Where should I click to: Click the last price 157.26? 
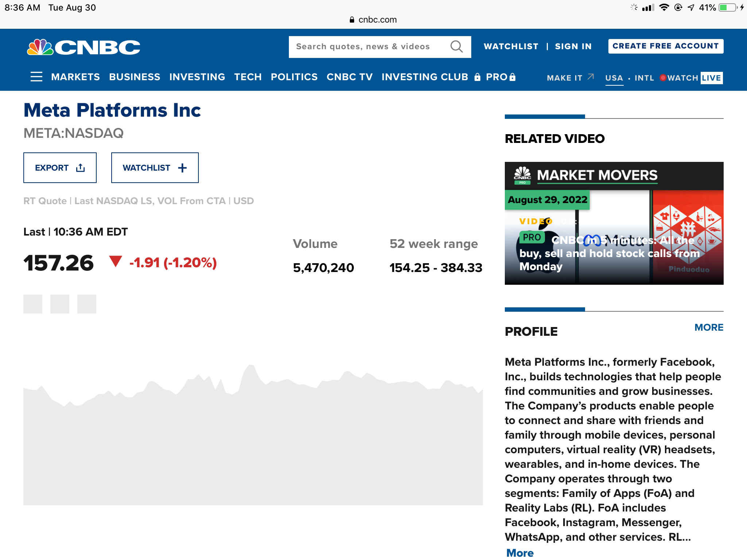(59, 263)
